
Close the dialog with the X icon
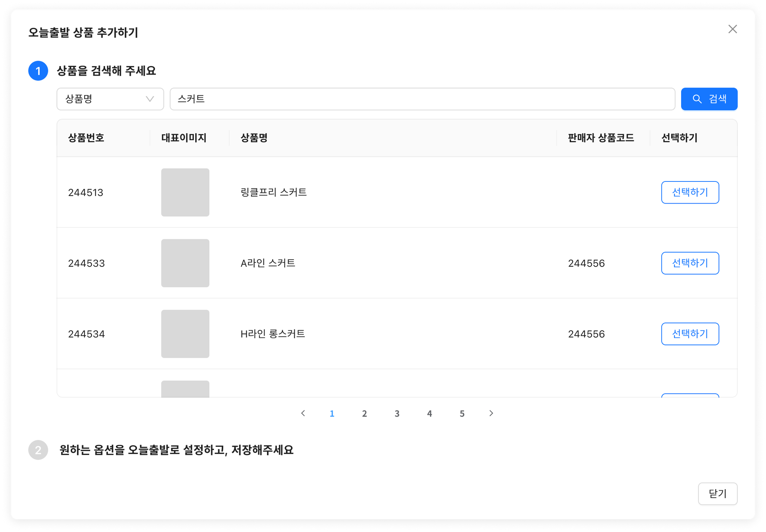[732, 29]
